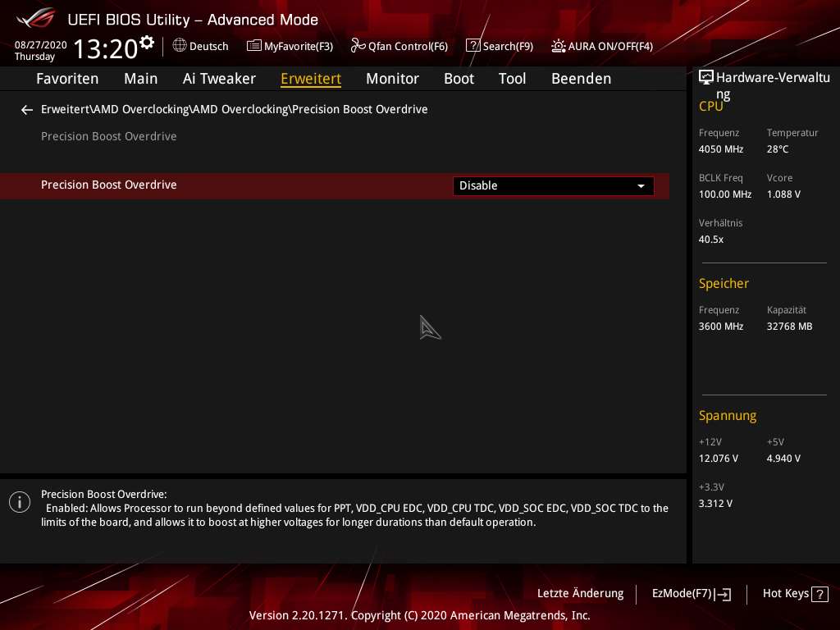Click UEFI BIOS Utility title text
The height and width of the screenshot is (630, 840).
(x=193, y=20)
